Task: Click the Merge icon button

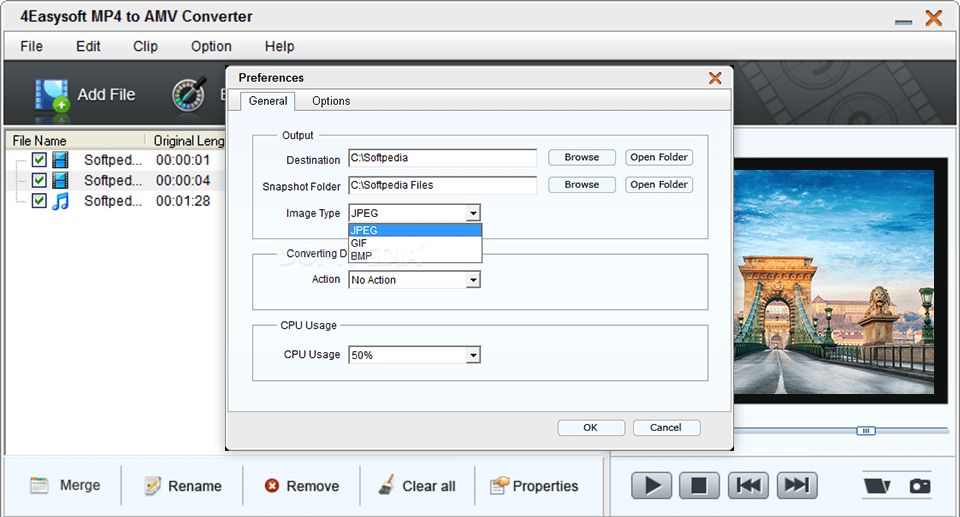Action: (x=40, y=486)
